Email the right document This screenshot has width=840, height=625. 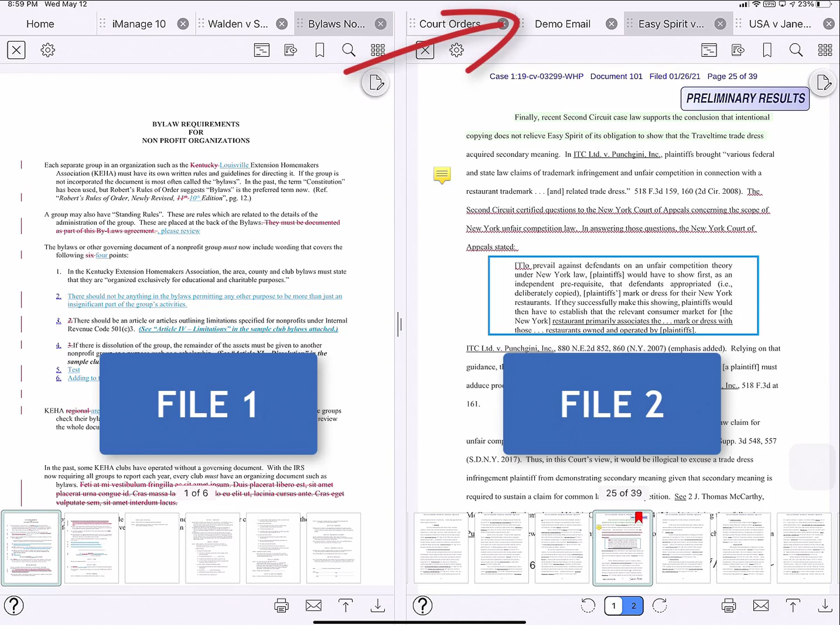pyautogui.click(x=761, y=606)
